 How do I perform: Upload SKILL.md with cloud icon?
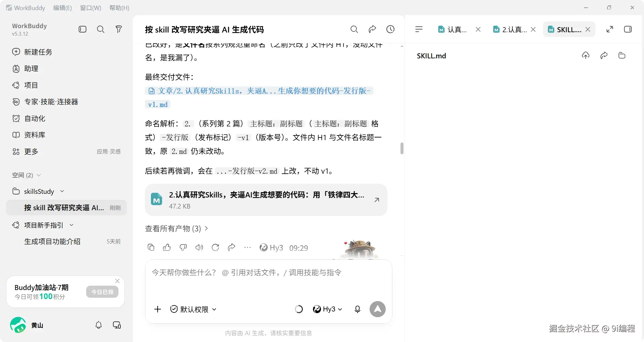pyautogui.click(x=586, y=56)
